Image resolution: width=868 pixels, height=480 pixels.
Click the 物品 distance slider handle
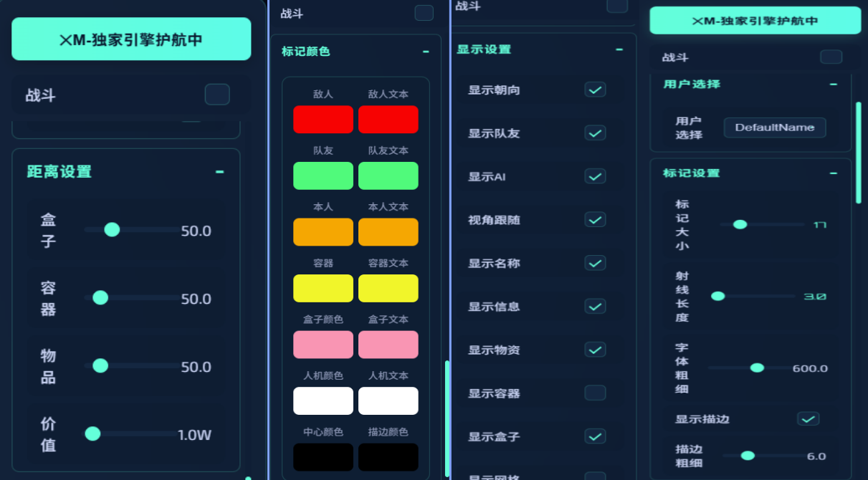point(100,366)
